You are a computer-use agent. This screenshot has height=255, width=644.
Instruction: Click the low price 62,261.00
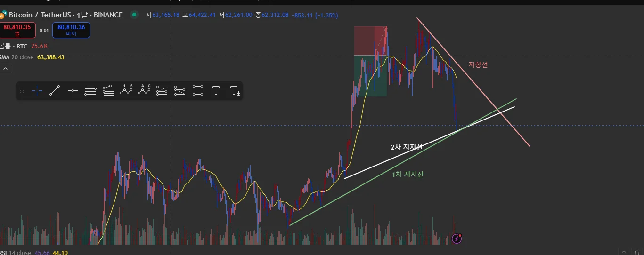(x=239, y=15)
